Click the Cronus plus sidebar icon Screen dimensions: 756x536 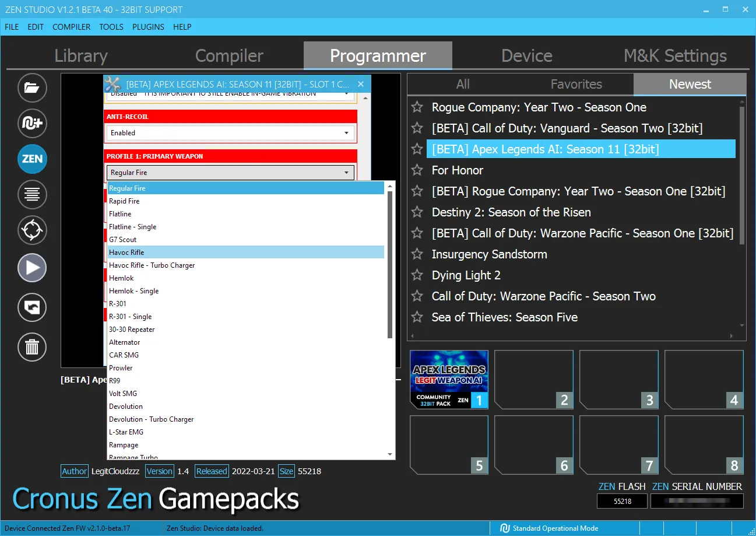click(32, 123)
